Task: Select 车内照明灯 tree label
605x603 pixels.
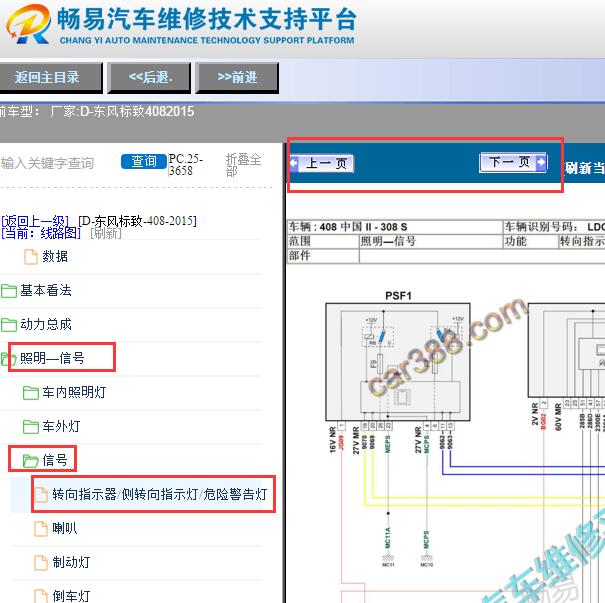Action: tap(74, 392)
